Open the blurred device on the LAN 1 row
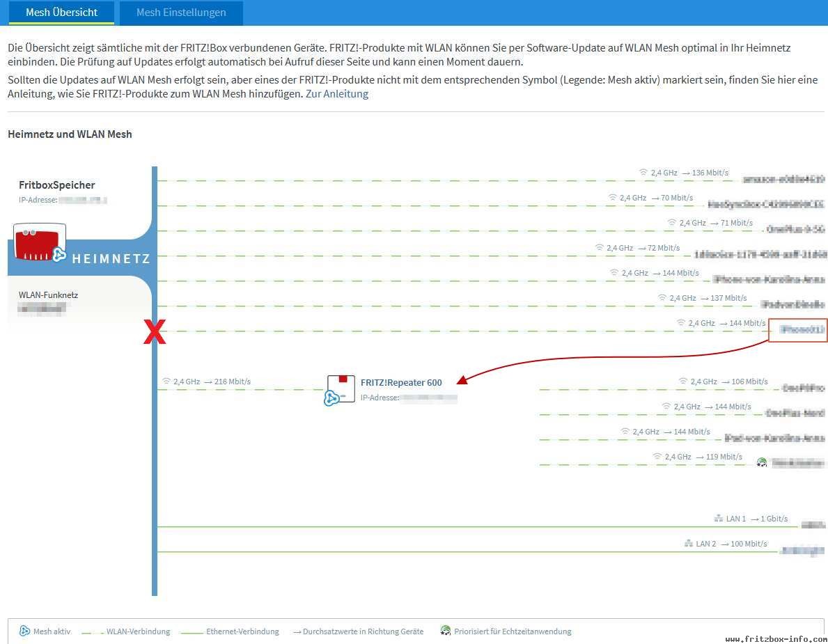Screen dimensions: 828x644 click(813, 525)
